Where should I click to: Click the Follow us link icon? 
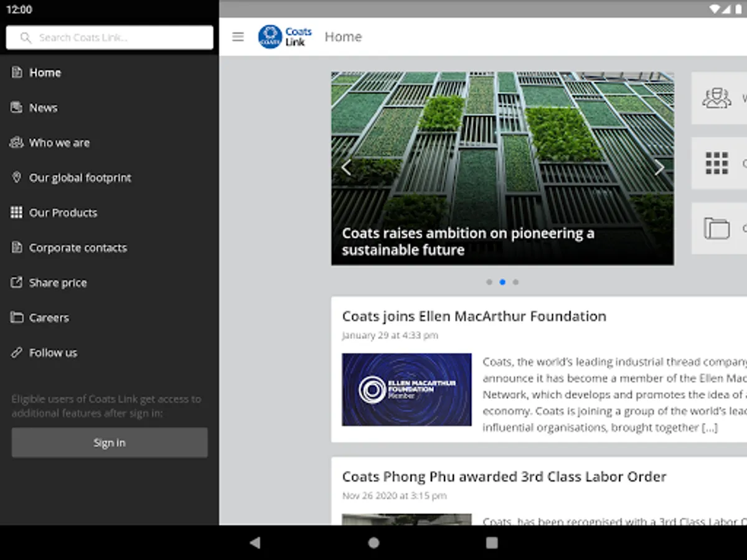click(x=17, y=353)
